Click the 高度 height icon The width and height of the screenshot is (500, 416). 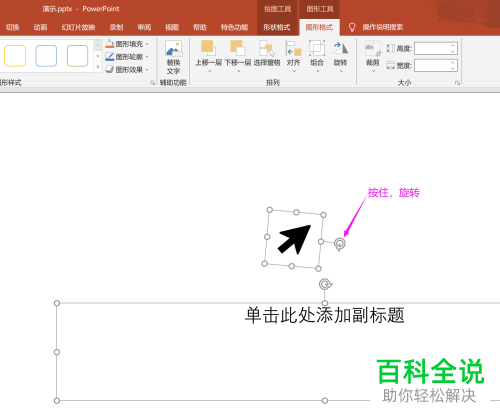point(391,49)
